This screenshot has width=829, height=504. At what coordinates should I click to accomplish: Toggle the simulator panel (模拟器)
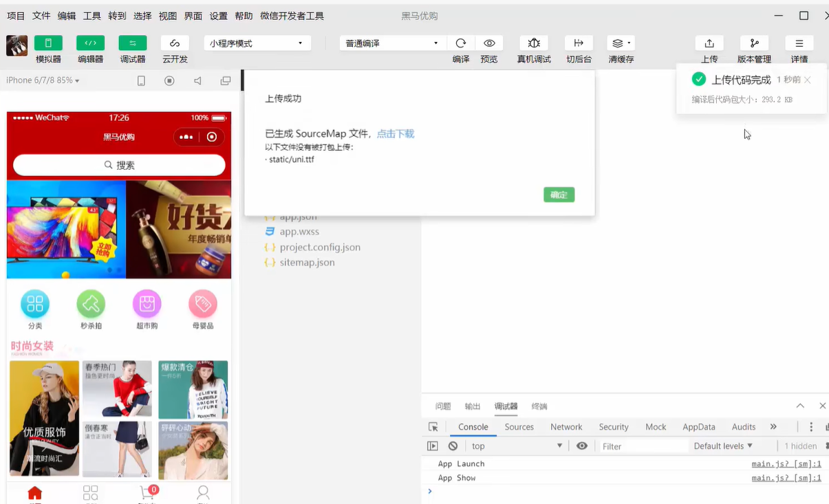[x=48, y=43]
